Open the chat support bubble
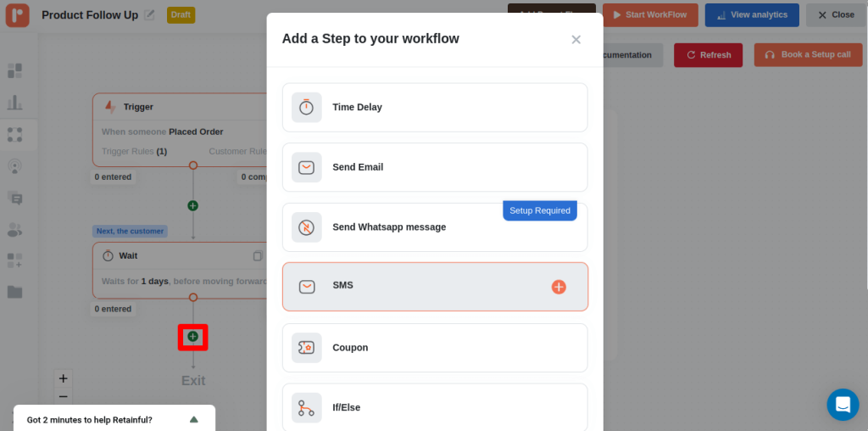Screen dimensions: 868x431 coord(843,405)
